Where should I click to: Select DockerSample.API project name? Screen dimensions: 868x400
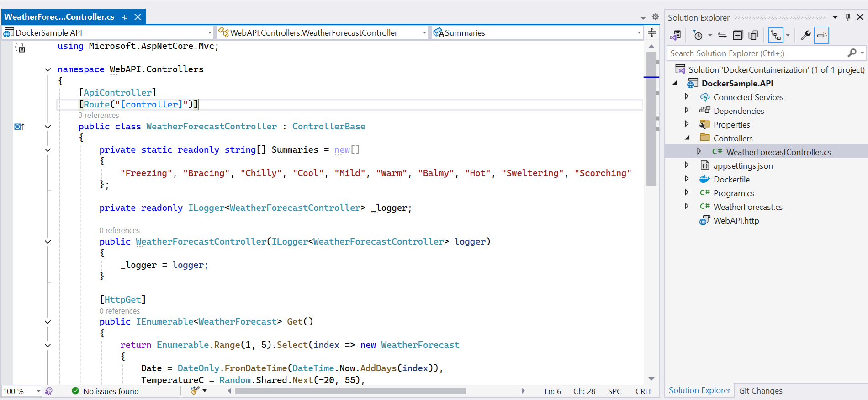pos(737,84)
